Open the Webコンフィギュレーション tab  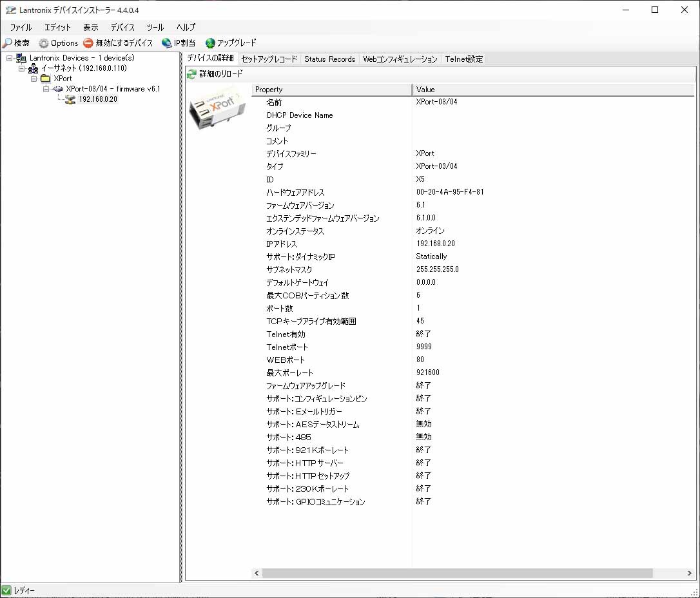(400, 59)
